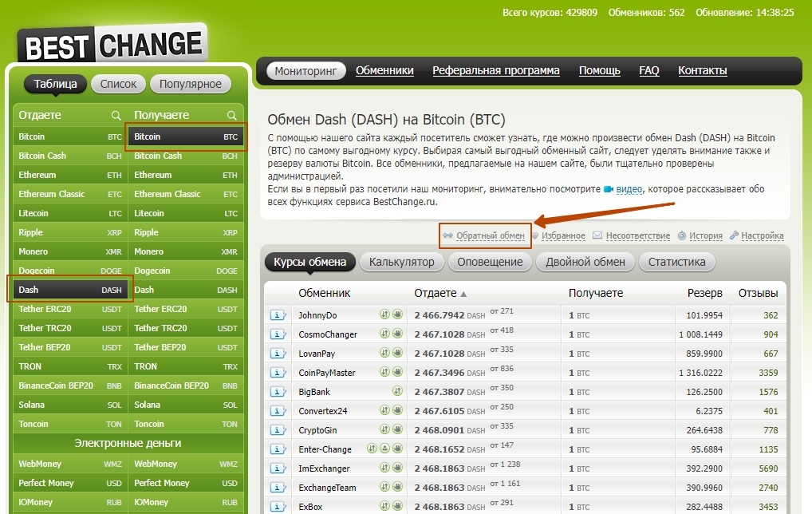Click ImExchanger info icon
The image size is (812, 514).
(x=278, y=469)
